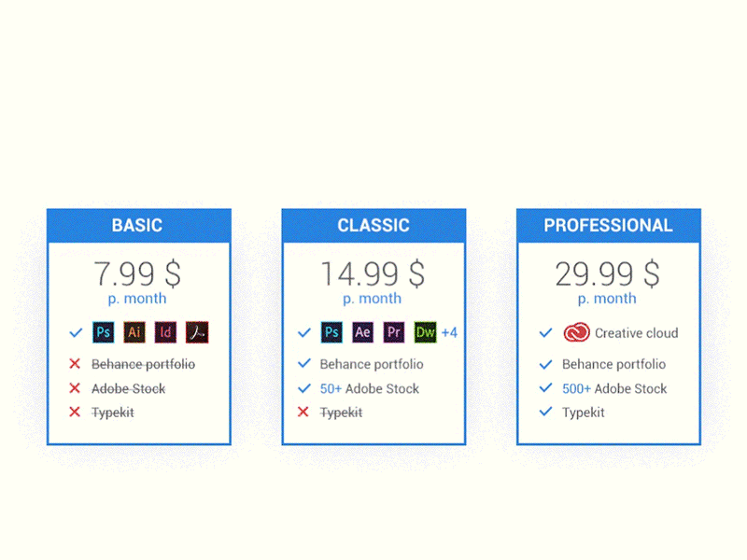The image size is (747, 560).
Task: Open the InDesign icon in Basic plan
Action: 165,332
